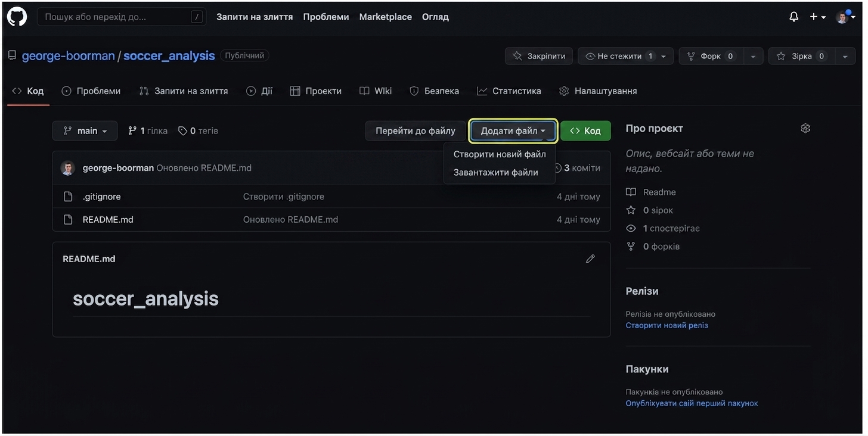Open the 1 спостерігає watchers link
This screenshot has width=868, height=436.
(x=663, y=228)
